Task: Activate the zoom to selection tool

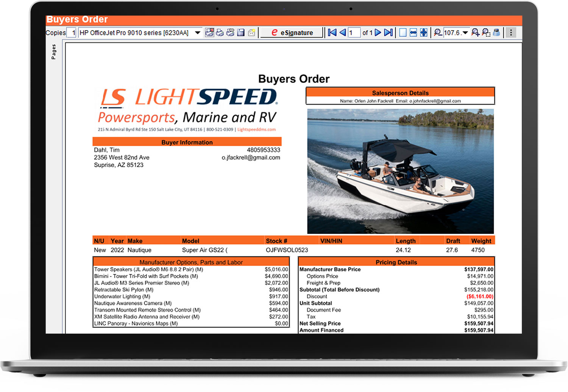Action: point(486,33)
